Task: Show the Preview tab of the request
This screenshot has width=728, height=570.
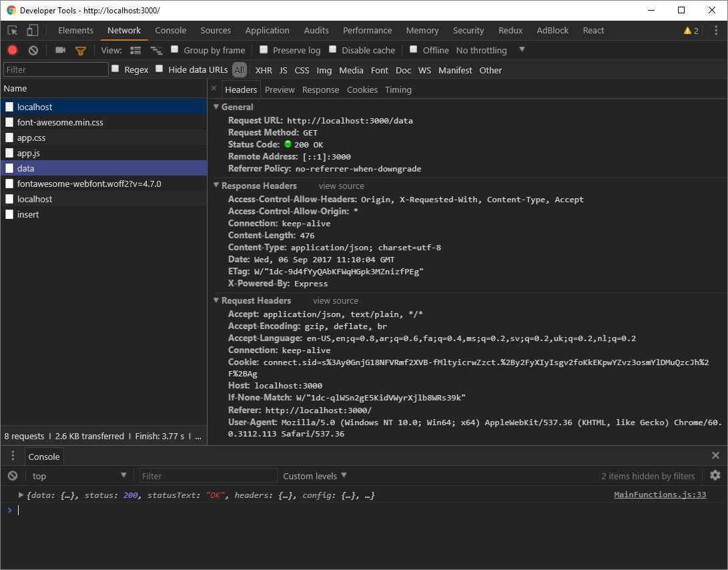Action: tap(280, 89)
